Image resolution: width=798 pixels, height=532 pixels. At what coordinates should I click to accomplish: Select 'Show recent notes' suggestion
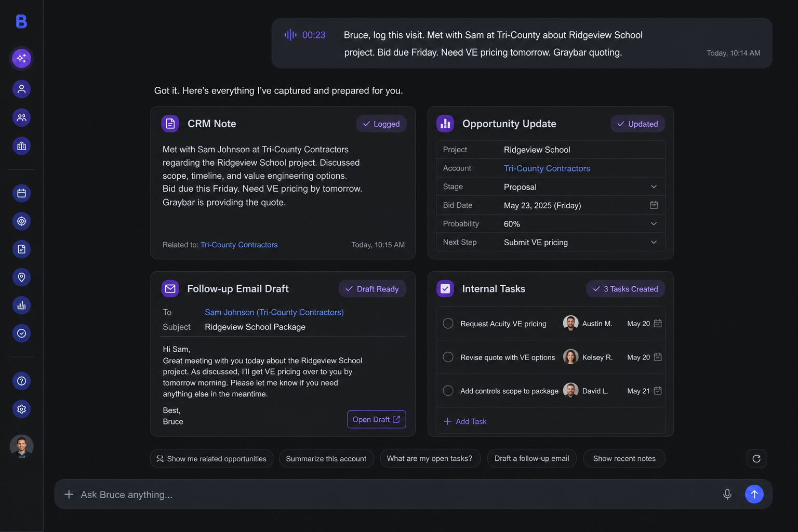click(x=624, y=458)
